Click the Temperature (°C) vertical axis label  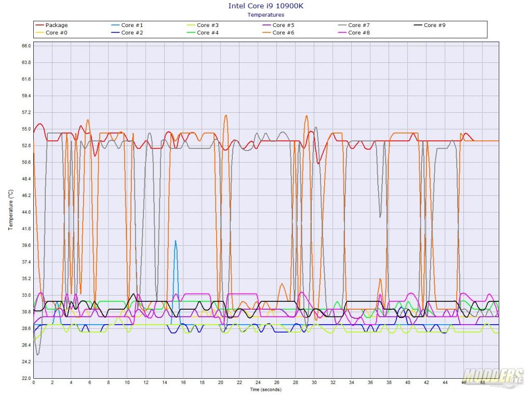point(10,210)
